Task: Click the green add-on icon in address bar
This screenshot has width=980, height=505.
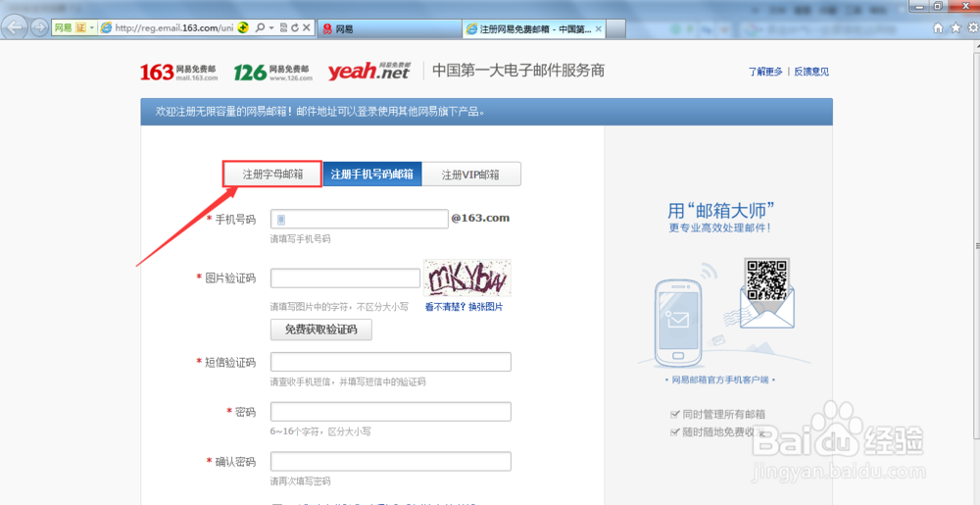Action: click(244, 28)
